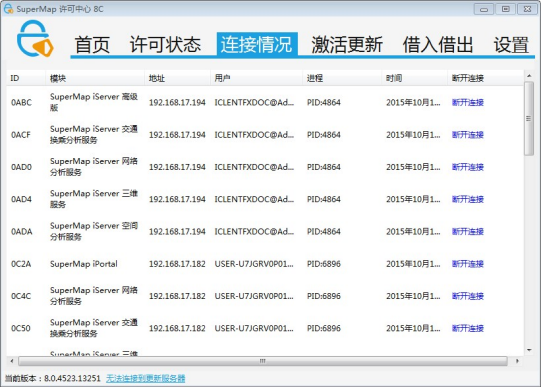Open the 首页 tab
Screen dimensions: 541x387
92,45
